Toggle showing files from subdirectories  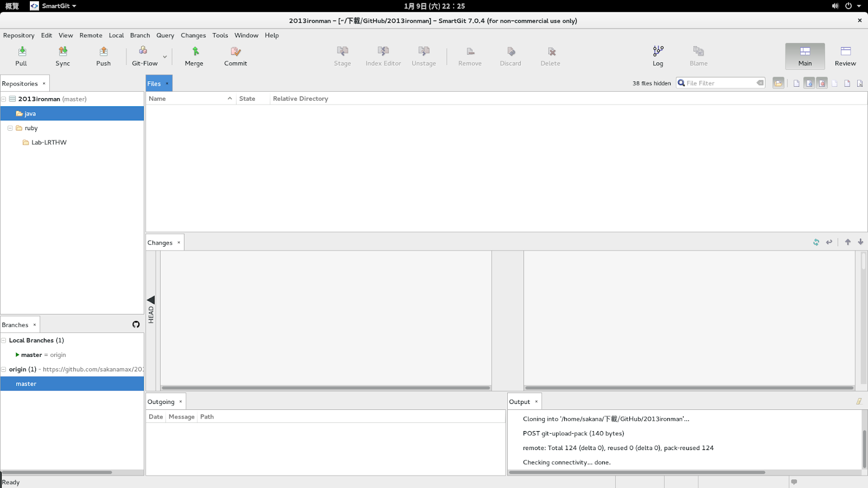[778, 83]
